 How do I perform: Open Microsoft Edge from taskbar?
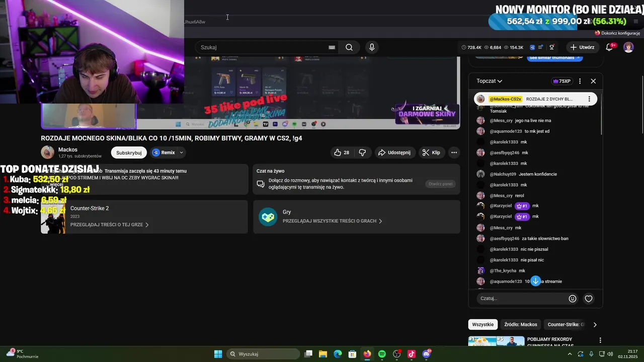[338, 354]
